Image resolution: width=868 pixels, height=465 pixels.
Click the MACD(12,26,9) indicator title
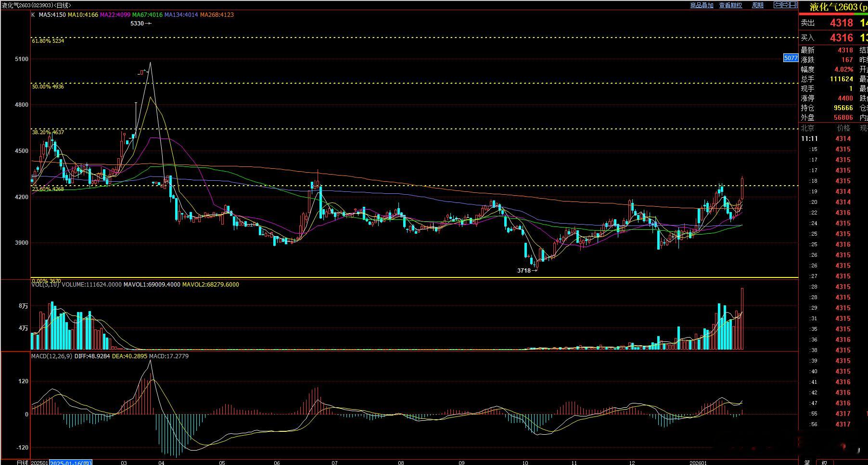pyautogui.click(x=52, y=356)
